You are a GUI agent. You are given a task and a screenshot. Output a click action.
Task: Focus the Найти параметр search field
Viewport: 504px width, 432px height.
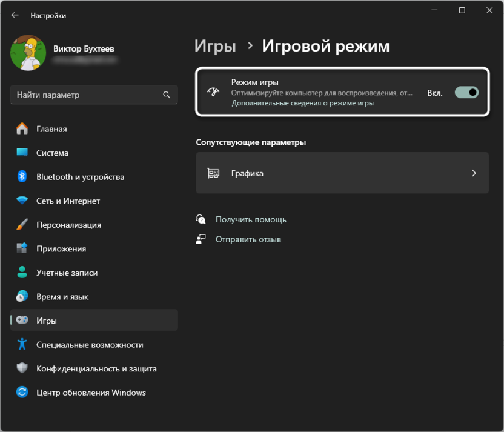94,95
